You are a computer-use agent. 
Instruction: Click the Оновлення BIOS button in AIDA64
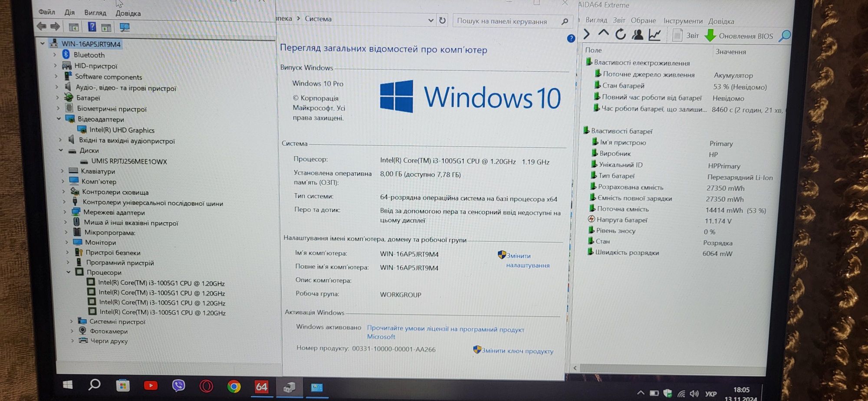[739, 36]
